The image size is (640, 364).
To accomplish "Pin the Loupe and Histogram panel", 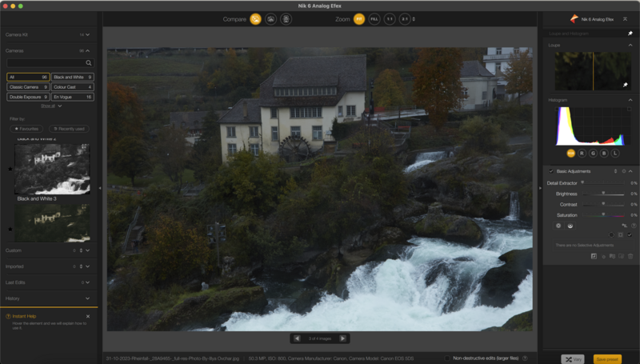I will tap(630, 34).
